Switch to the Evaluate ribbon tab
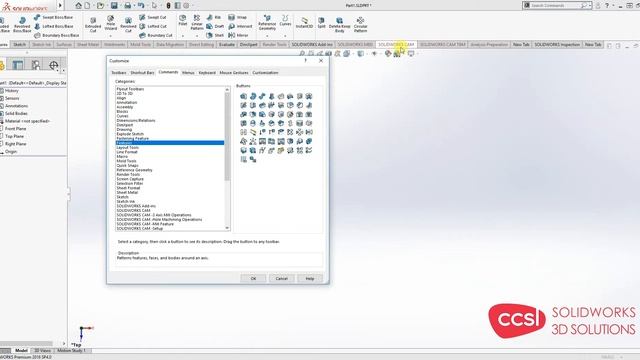The width and height of the screenshot is (640, 360). click(x=227, y=44)
